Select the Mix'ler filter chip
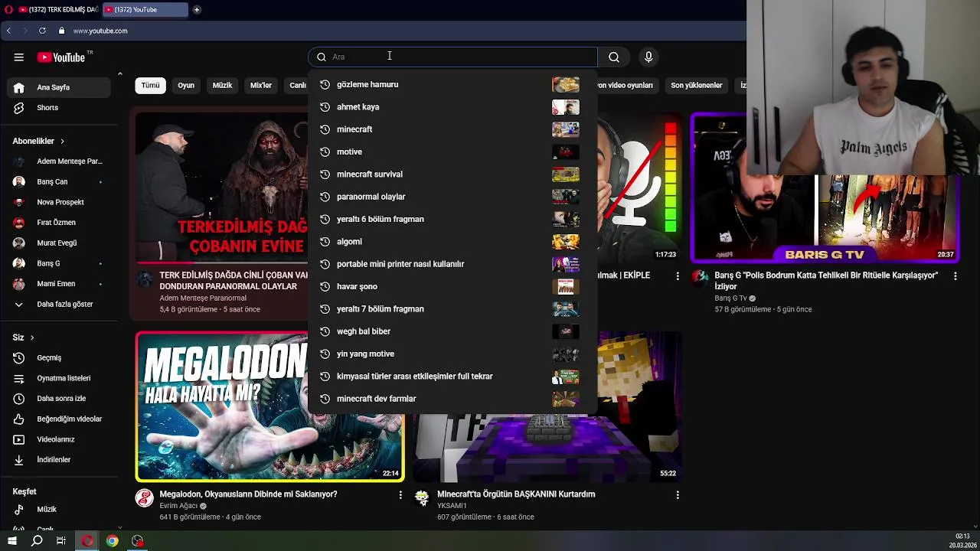 (261, 86)
